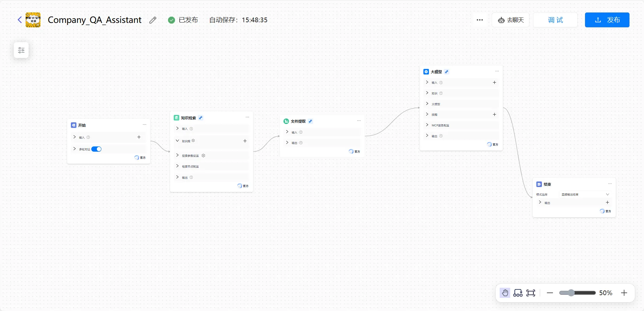
Task: Open ellipsis menu on 结束 node
Action: click(610, 184)
